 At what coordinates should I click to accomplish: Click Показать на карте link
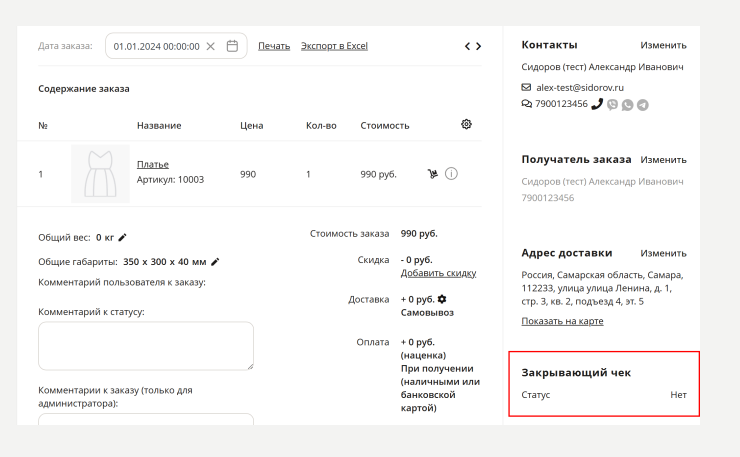pos(562,321)
